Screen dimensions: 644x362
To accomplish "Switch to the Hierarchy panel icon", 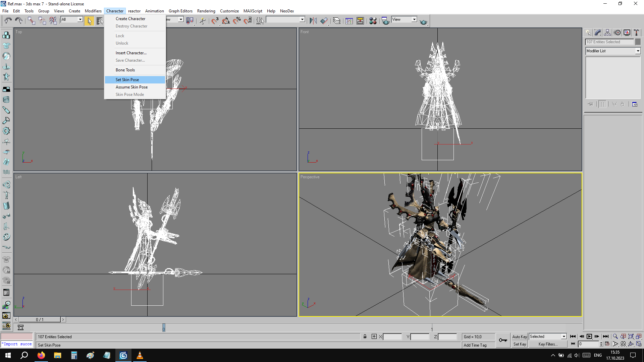I will pos(607,33).
